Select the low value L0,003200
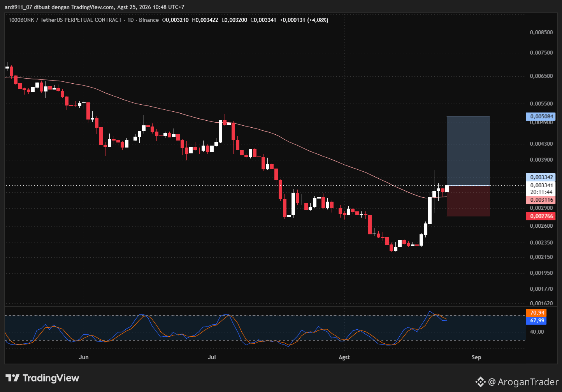 point(234,20)
